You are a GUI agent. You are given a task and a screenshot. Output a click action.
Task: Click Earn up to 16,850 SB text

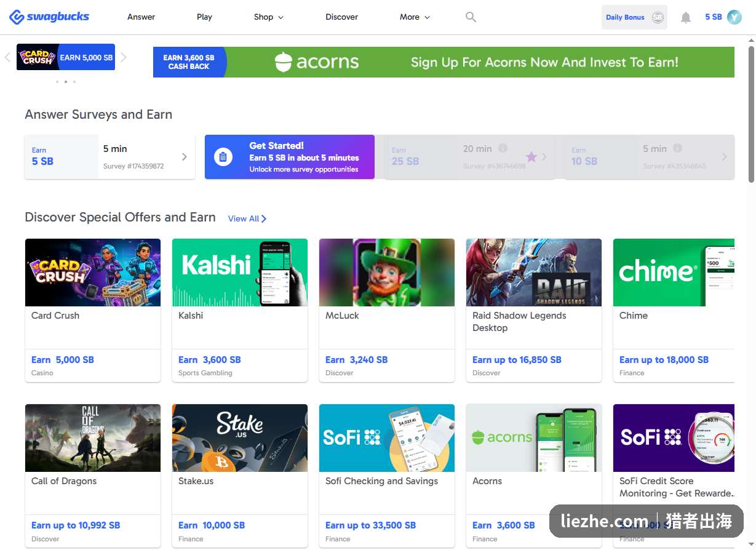point(517,360)
